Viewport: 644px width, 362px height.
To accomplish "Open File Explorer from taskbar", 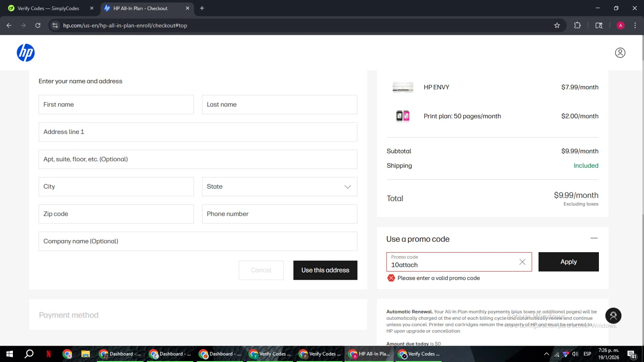I will tap(85, 354).
